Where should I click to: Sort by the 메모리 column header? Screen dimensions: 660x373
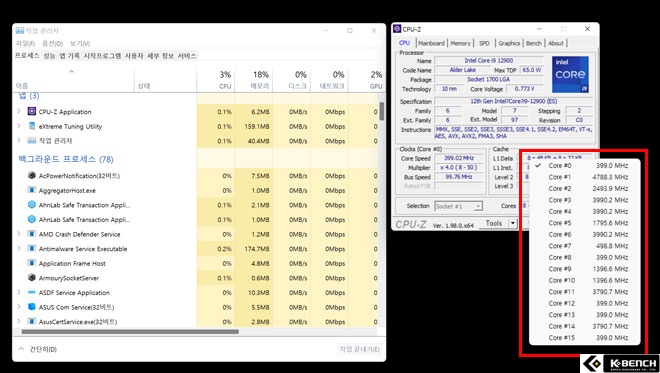(x=254, y=80)
